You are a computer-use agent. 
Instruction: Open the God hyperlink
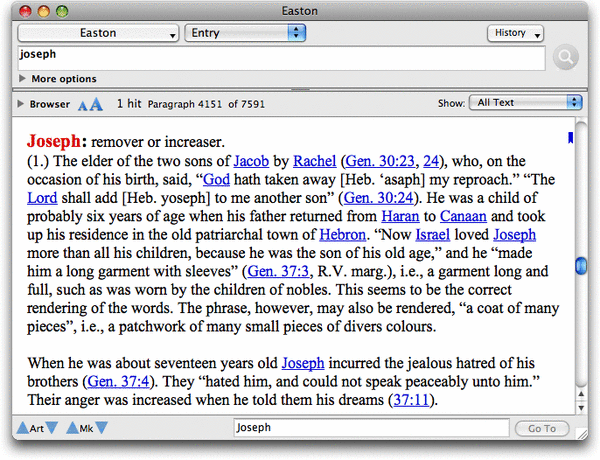(216, 179)
